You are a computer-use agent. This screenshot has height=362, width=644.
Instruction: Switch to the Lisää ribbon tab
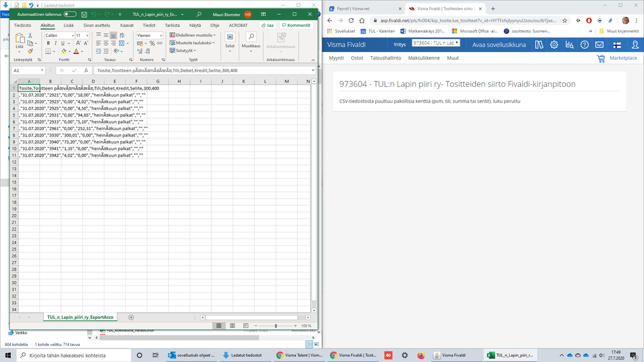[x=68, y=26]
